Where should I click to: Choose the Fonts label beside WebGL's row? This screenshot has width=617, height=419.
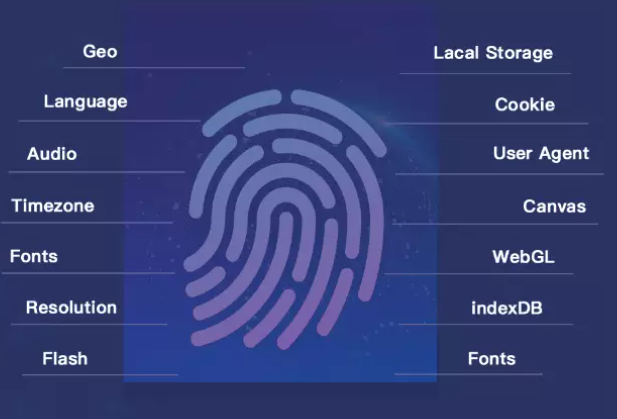[x=34, y=256]
